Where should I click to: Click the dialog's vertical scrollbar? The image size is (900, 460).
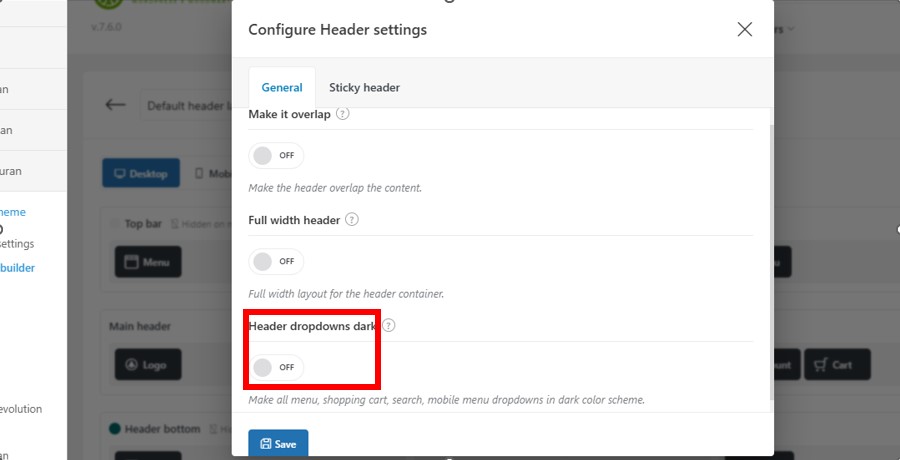tap(771, 261)
